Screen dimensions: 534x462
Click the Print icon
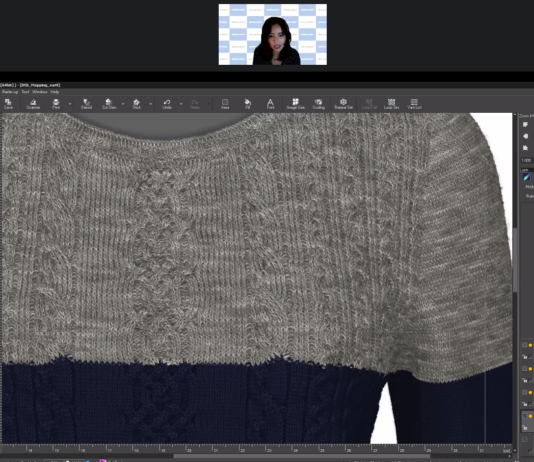pyautogui.click(x=56, y=103)
